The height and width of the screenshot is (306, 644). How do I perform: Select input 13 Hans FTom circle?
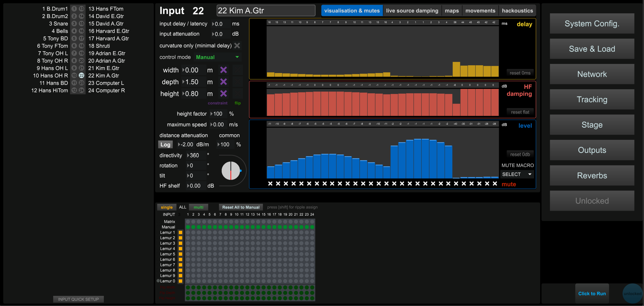pos(82,9)
